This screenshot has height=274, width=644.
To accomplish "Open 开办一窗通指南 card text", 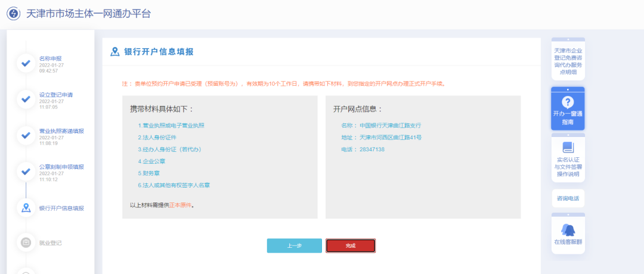I will pos(568,118).
